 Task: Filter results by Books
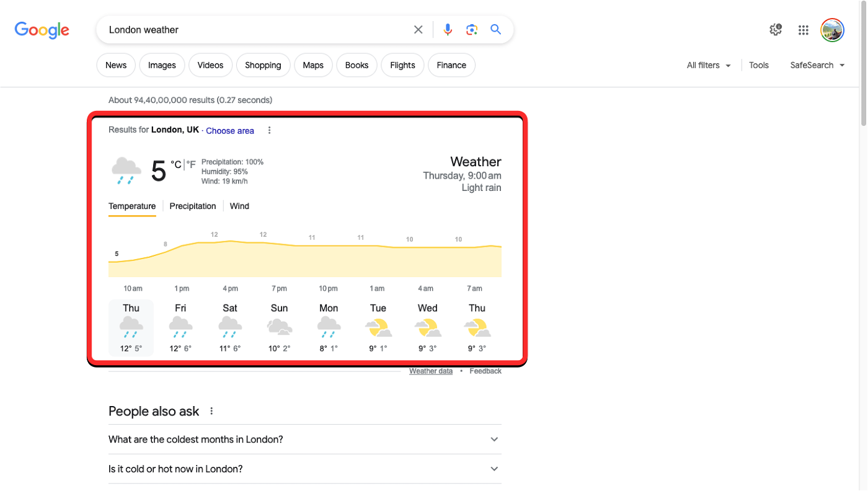point(356,65)
